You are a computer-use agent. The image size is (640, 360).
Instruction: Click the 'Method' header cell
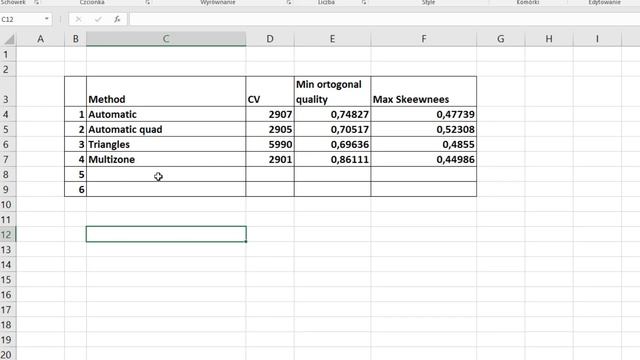166,91
